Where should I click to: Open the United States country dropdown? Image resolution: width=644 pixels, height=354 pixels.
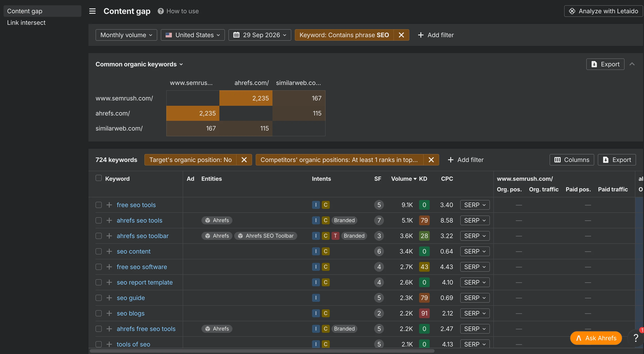pos(192,35)
